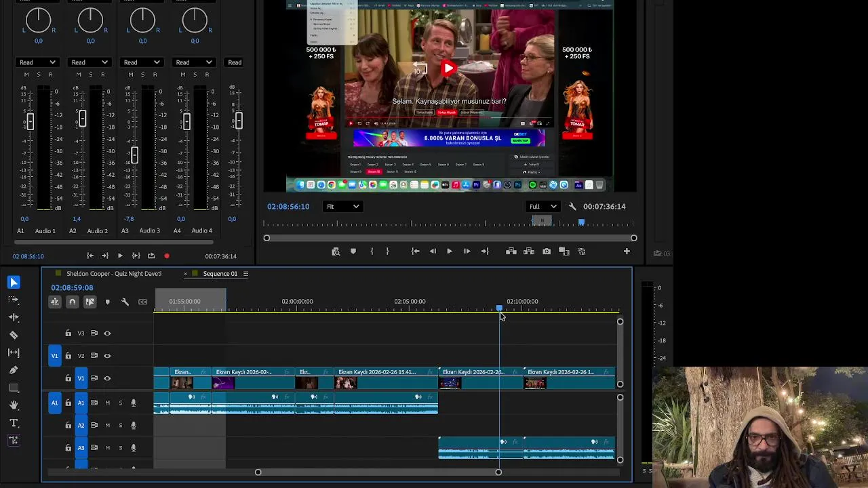Viewport: 868px width, 488px height.
Task: Click Go to In point in Program Monitor
Action: pos(416,251)
